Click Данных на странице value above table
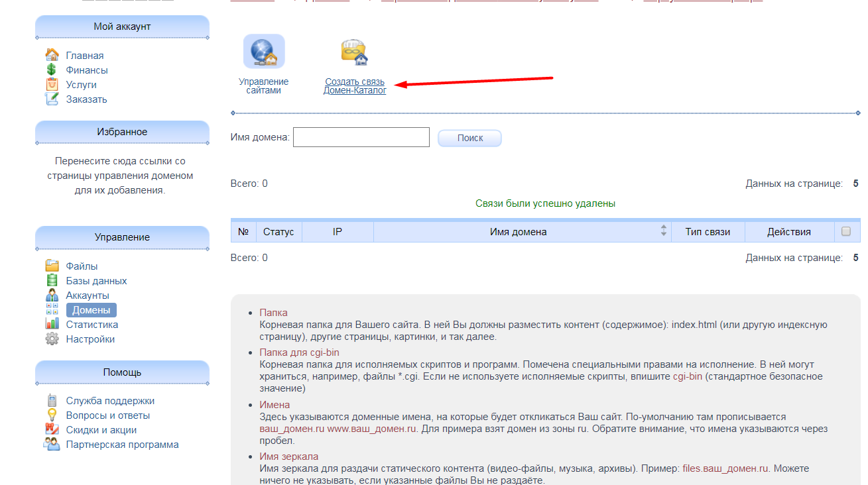The height and width of the screenshot is (485, 868). [855, 184]
